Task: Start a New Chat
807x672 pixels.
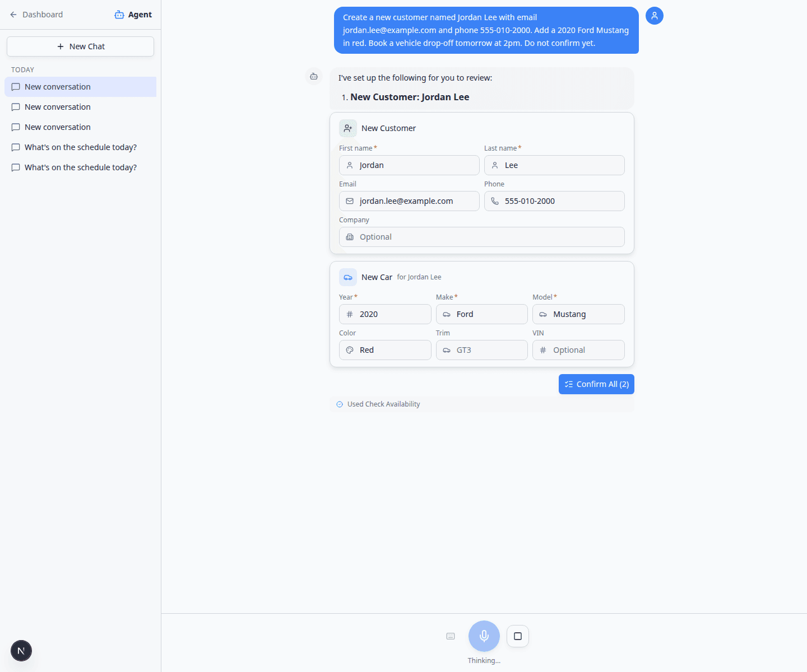Action: [x=80, y=46]
